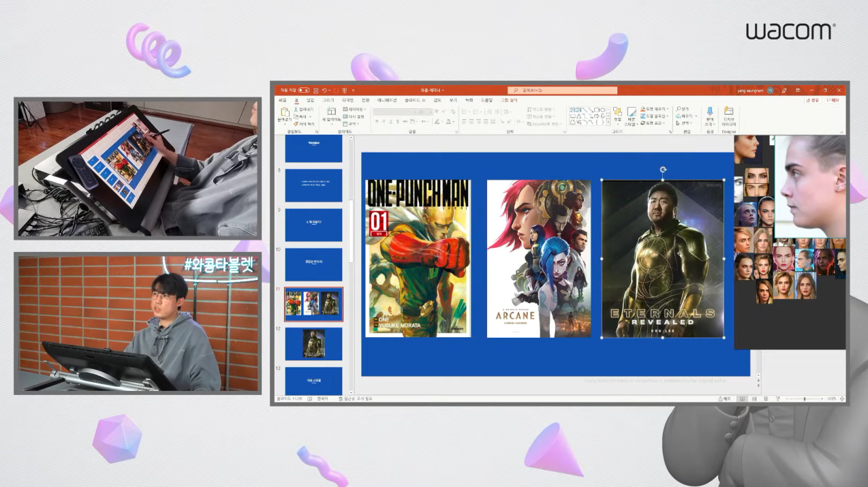Open the font color dropdown arrow
868x487 pixels.
(x=453, y=122)
